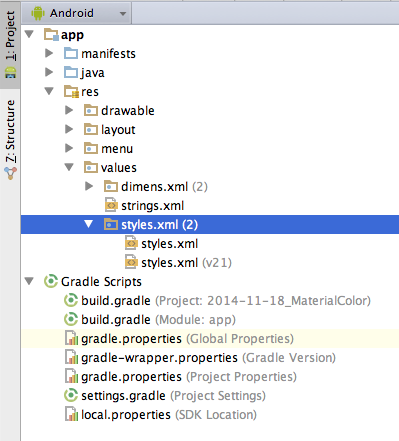Open the Android project view dropdown
Viewport: 399px width, 441px height.
click(x=76, y=13)
